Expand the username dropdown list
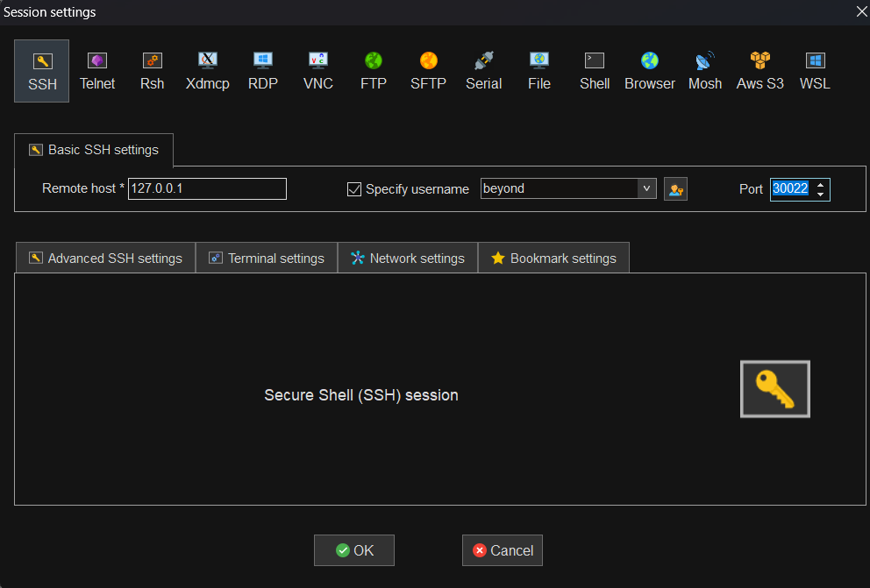The height and width of the screenshot is (588, 870). coord(646,188)
